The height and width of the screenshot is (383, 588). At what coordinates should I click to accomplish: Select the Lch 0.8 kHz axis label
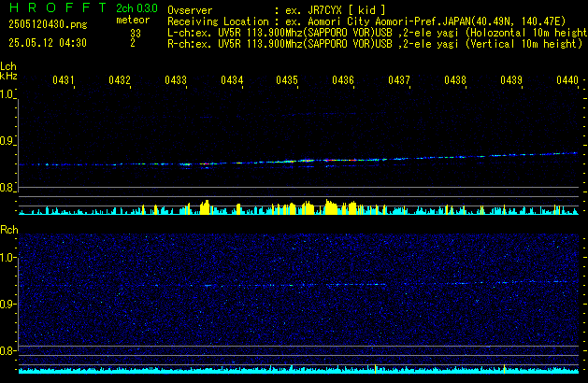(x=7, y=188)
